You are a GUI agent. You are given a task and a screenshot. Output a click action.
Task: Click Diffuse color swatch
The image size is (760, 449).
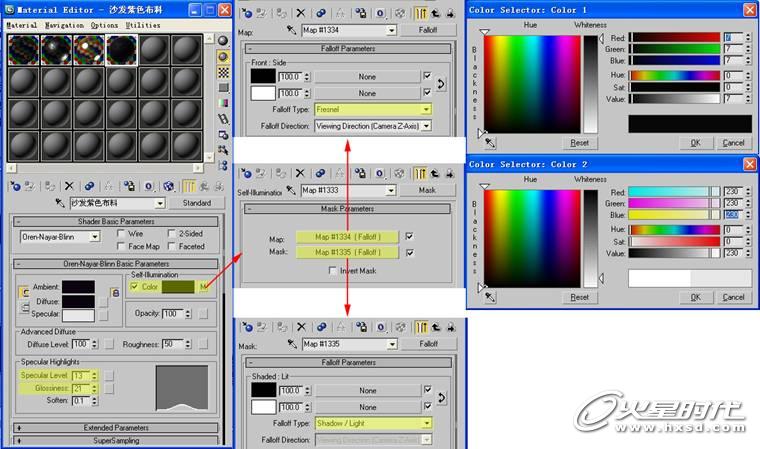78,301
